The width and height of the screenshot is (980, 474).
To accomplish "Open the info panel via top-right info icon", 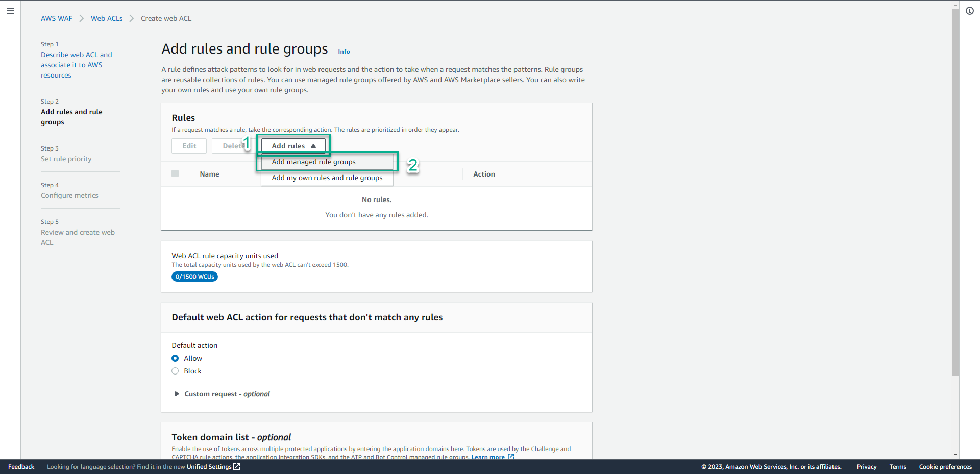I will (970, 11).
